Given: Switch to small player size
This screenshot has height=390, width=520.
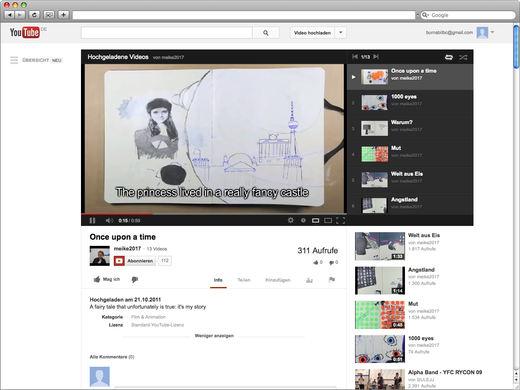Looking at the screenshot, I should (x=315, y=220).
